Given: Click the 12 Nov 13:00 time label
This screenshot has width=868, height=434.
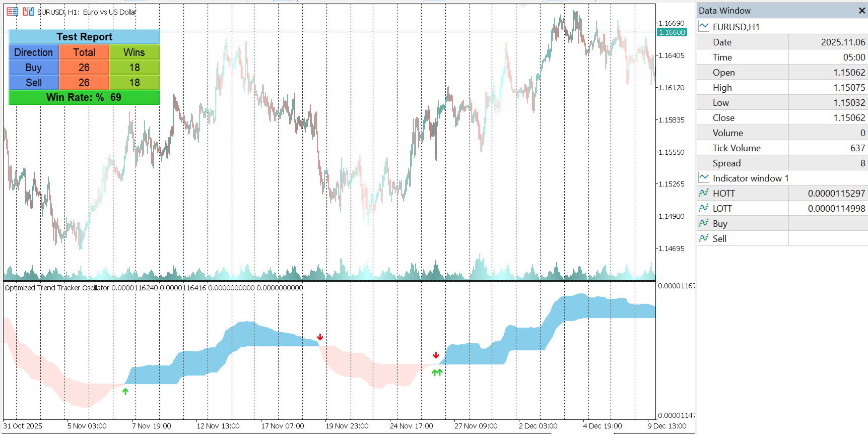Looking at the screenshot, I should (x=218, y=426).
